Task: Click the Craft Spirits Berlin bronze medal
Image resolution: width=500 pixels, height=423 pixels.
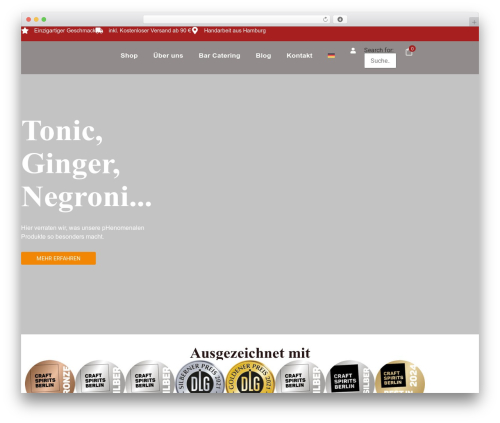Action: 50,377
